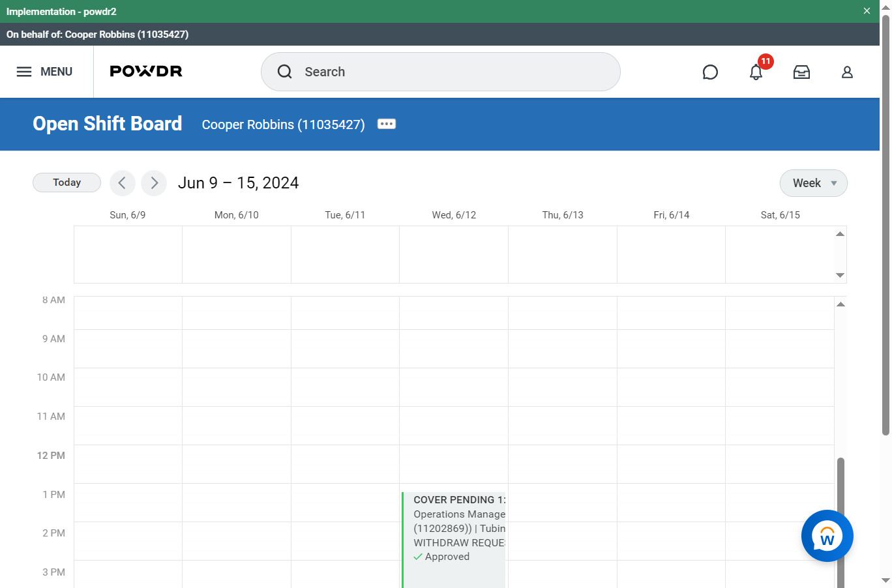Open notifications bell with 11 badge
Image resolution: width=892 pixels, height=588 pixels.
coord(756,72)
